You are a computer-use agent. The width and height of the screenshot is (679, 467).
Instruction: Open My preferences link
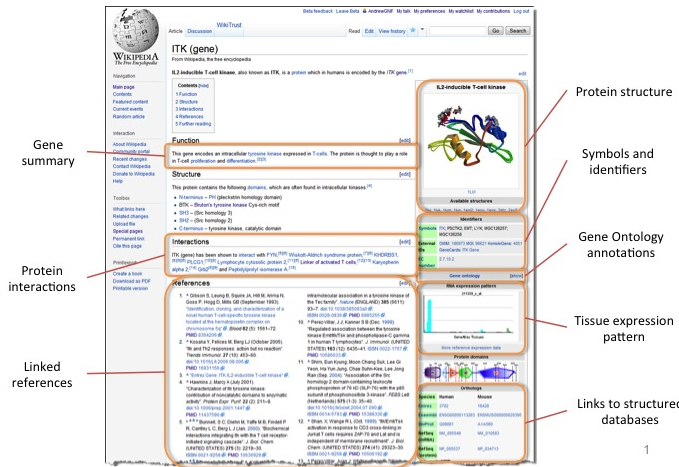(x=429, y=11)
